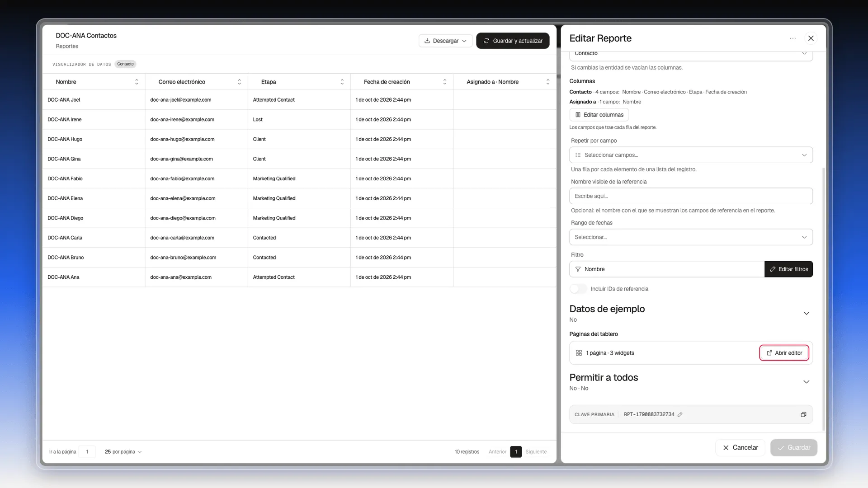The height and width of the screenshot is (488, 868).
Task: Sort by Fecha de creación column
Action: [444, 82]
